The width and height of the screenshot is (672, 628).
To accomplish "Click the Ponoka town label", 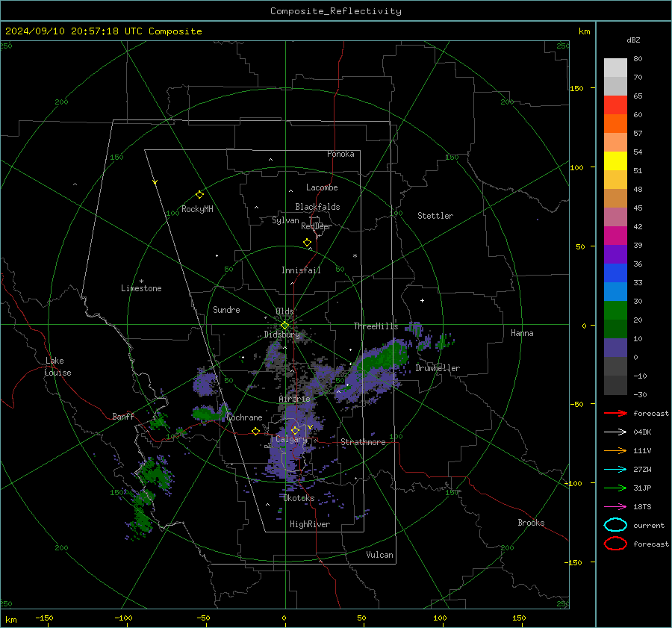I will [x=340, y=154].
